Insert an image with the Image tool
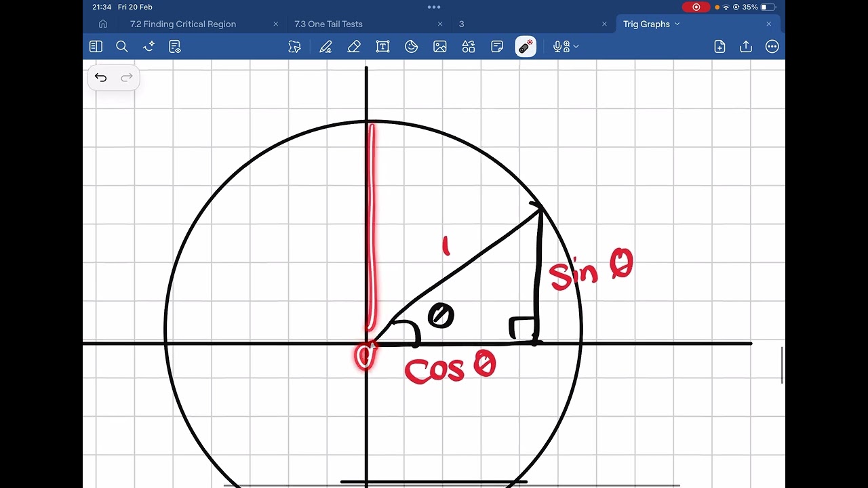Screen dimensions: 868x488 click(x=440, y=47)
